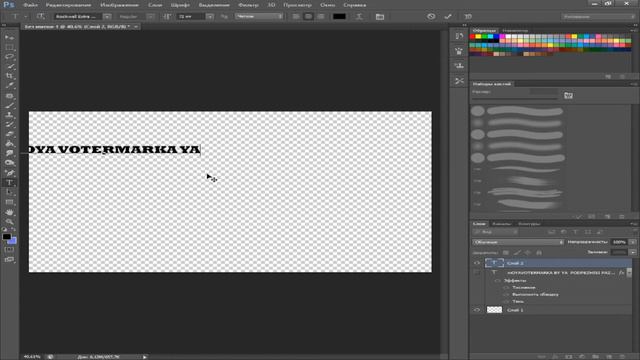Select the Eyedropper tool
Screen dimensions: 640x360
[x=9, y=86]
